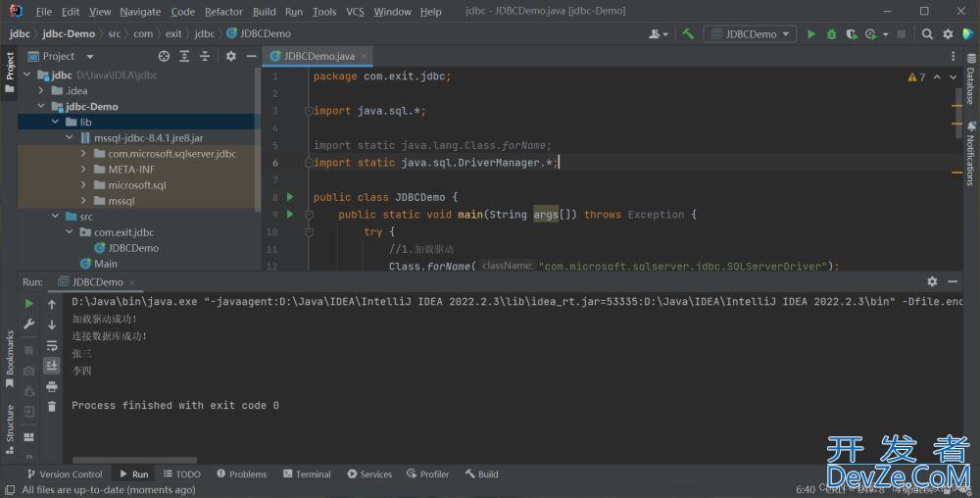Screen dimensions: 980x498
Task: Go to next highlighted error arrow
Action: tap(954, 76)
